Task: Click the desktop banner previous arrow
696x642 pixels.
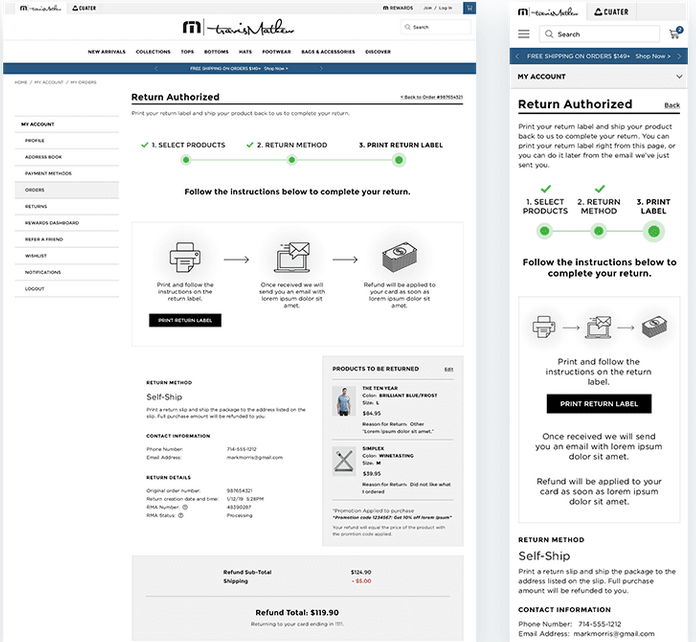Action: 156,68
